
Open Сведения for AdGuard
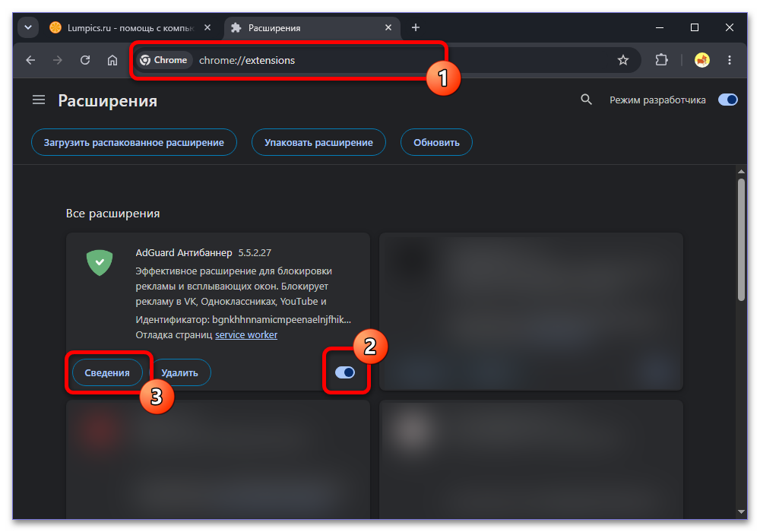107,372
